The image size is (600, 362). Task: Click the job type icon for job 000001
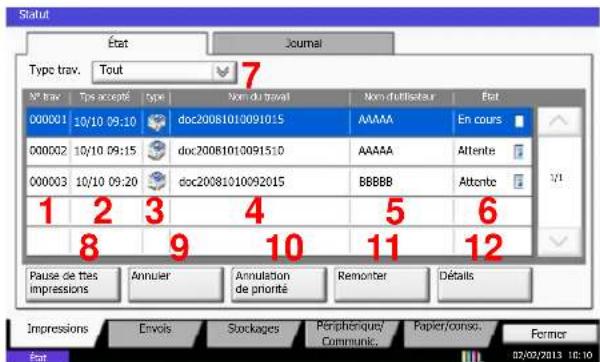pos(156,122)
